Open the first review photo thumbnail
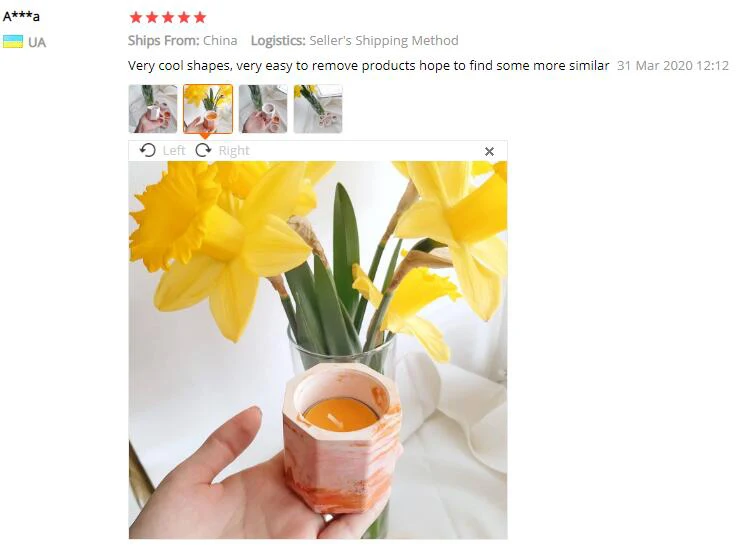Viewport: 743px width, 551px height. point(153,109)
